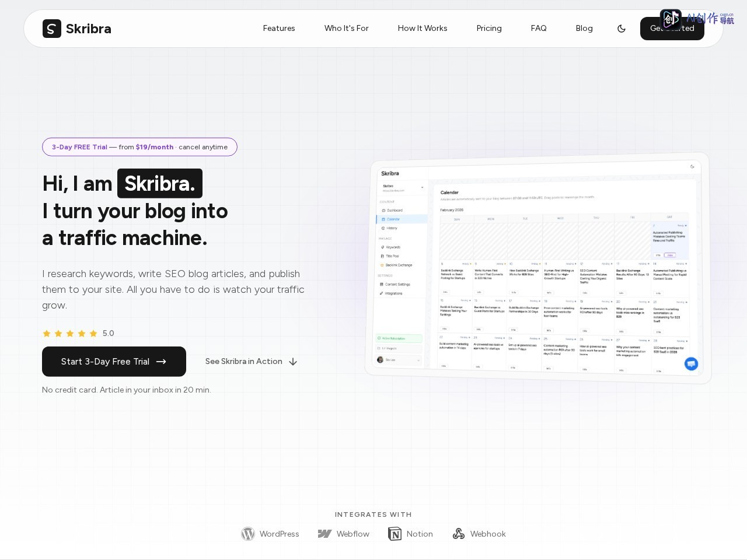
Task: Start the 3-Day Free Trial
Action: (x=114, y=362)
